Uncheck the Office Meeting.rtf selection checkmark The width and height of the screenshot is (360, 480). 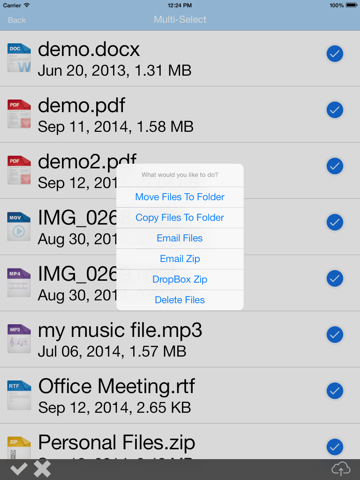335,391
